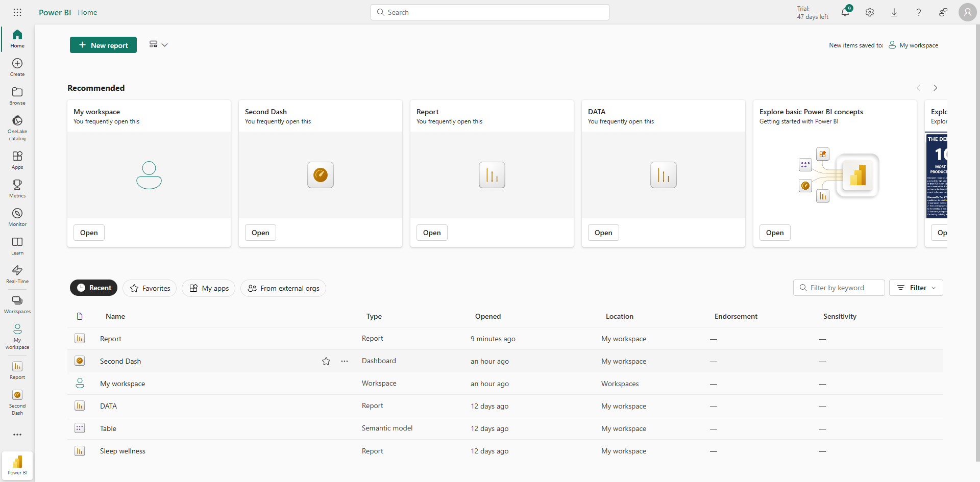Click the Filter by keyword field
980x482 pixels.
tap(839, 288)
